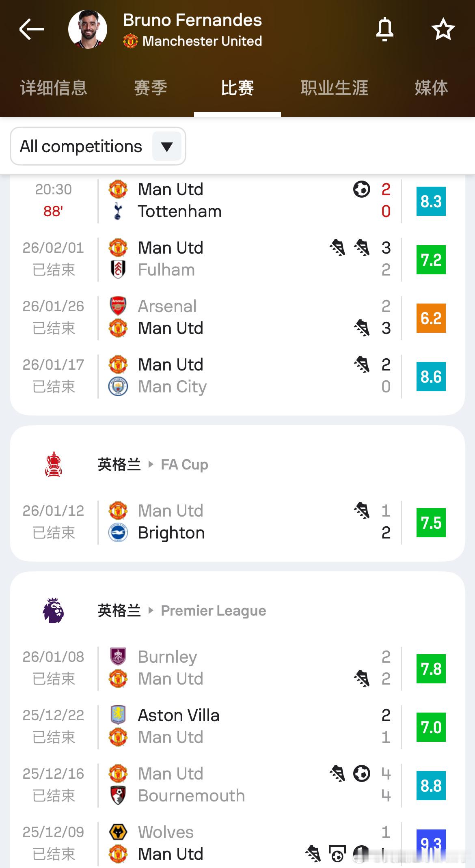The width and height of the screenshot is (475, 868).
Task: Switch to the 详细信息 tab
Action: point(54,88)
